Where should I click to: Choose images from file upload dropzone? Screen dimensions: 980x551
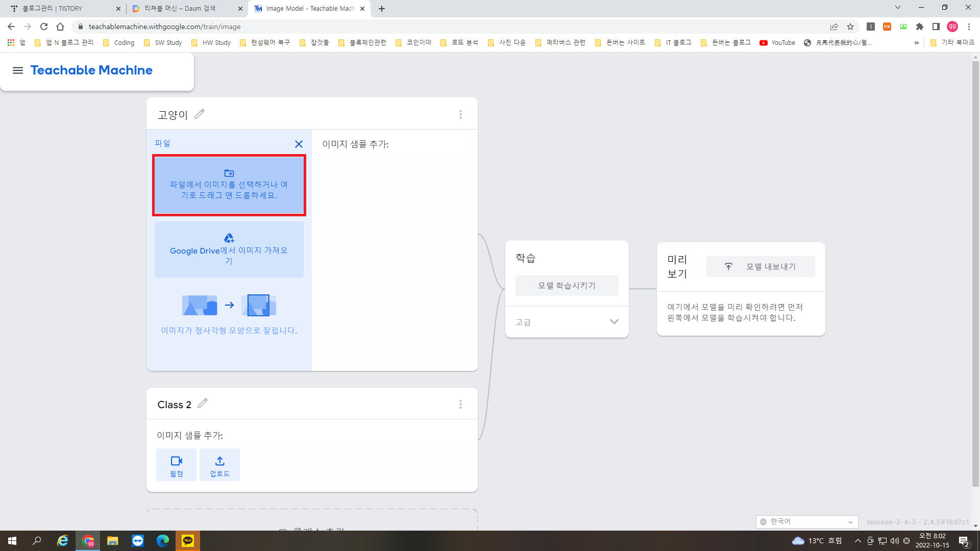229,185
